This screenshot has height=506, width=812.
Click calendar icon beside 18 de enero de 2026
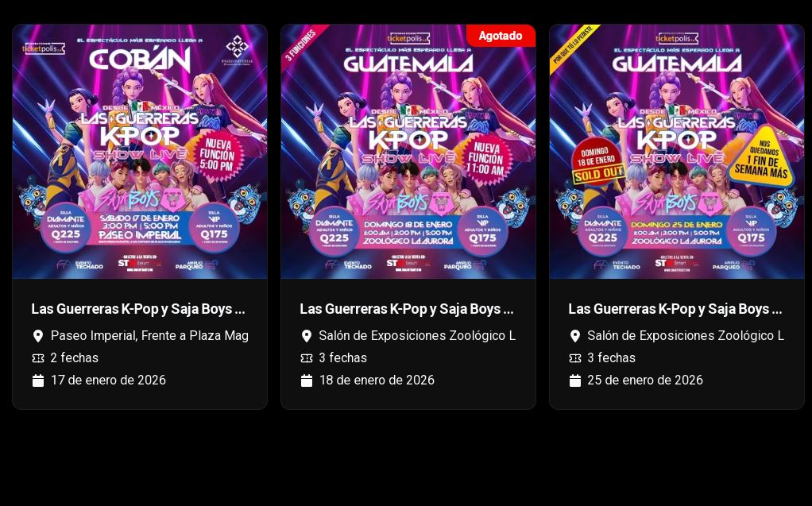307,380
